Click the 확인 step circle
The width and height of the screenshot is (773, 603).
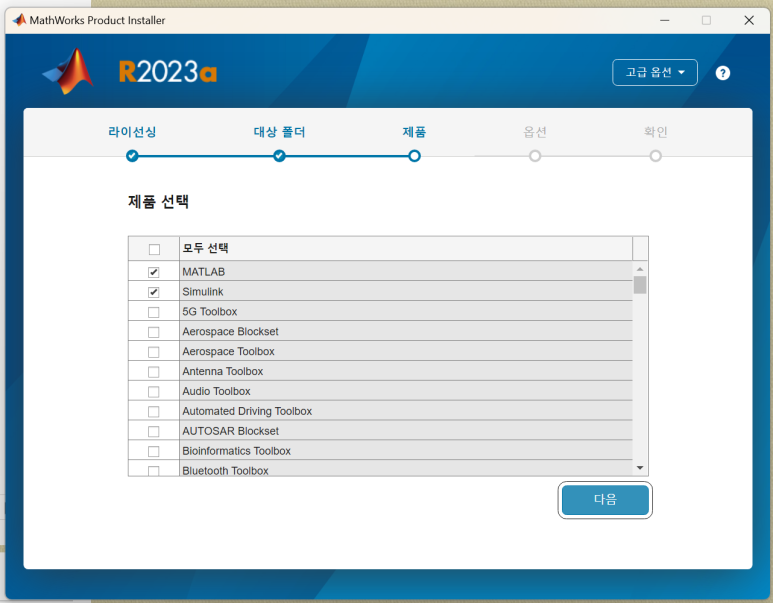[656, 156]
